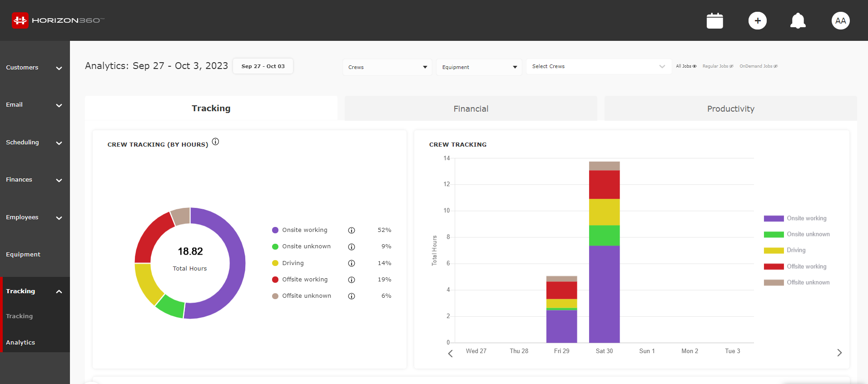This screenshot has height=384, width=868.
Task: Toggle OnDemand Jobs visibility filter
Action: tap(759, 66)
